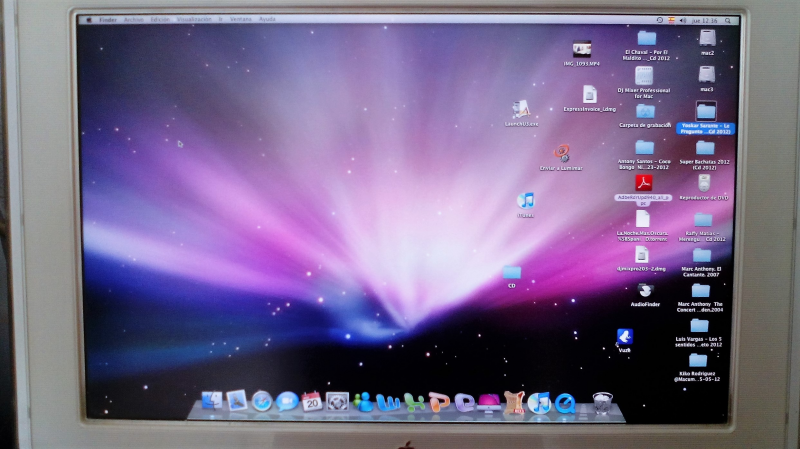Open Spanish flag input menu
This screenshot has height=449, width=800.
click(x=671, y=20)
